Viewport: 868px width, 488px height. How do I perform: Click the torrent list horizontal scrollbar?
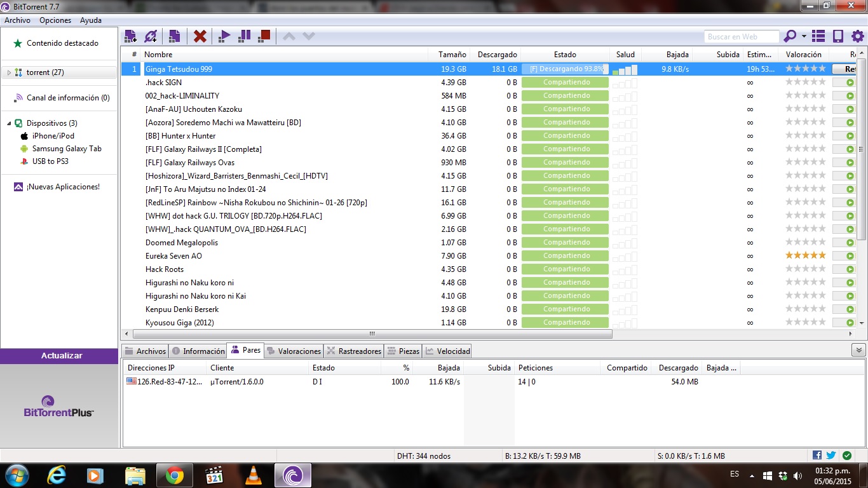[x=372, y=334]
